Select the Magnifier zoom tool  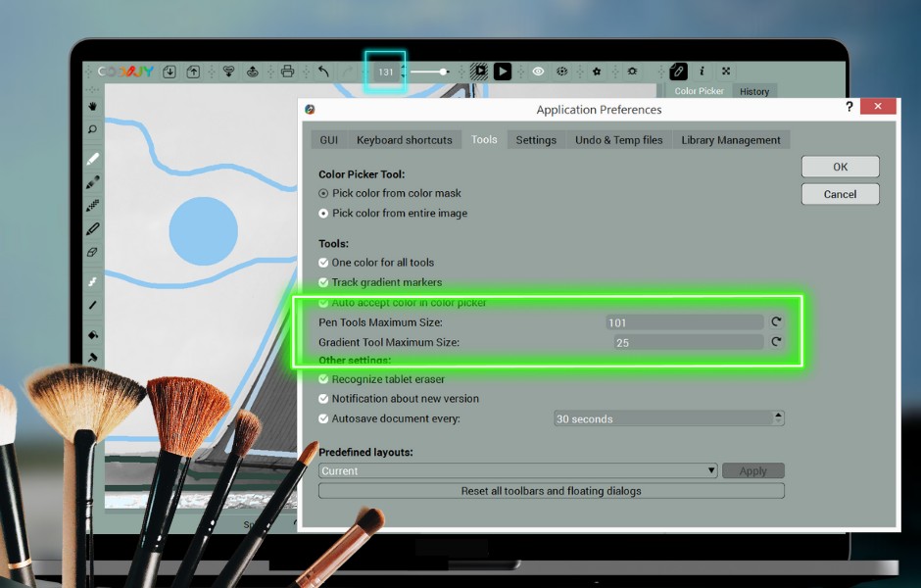tap(91, 128)
